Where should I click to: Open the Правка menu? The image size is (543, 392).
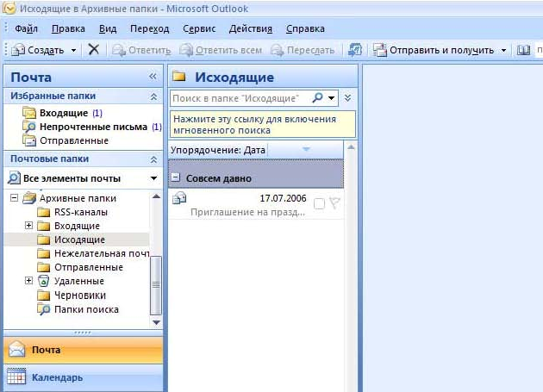click(68, 28)
